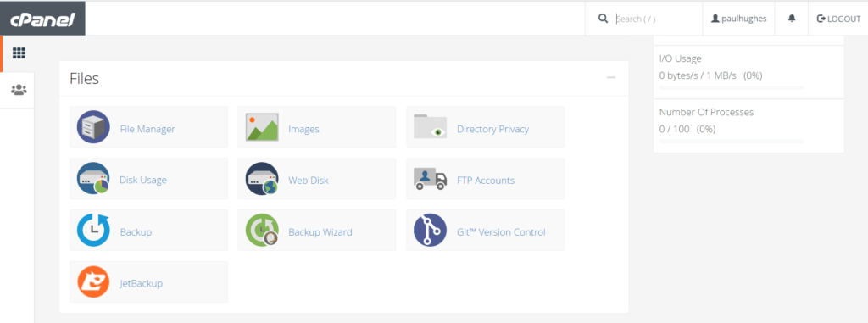The height and width of the screenshot is (323, 868).
Task: Open the FTP Accounts truck icon
Action: pyautogui.click(x=430, y=180)
